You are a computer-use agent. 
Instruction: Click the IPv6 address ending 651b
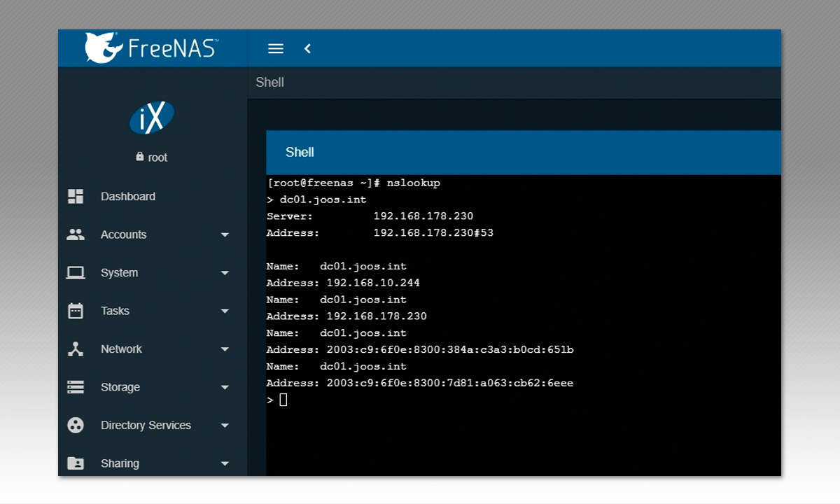[450, 349]
